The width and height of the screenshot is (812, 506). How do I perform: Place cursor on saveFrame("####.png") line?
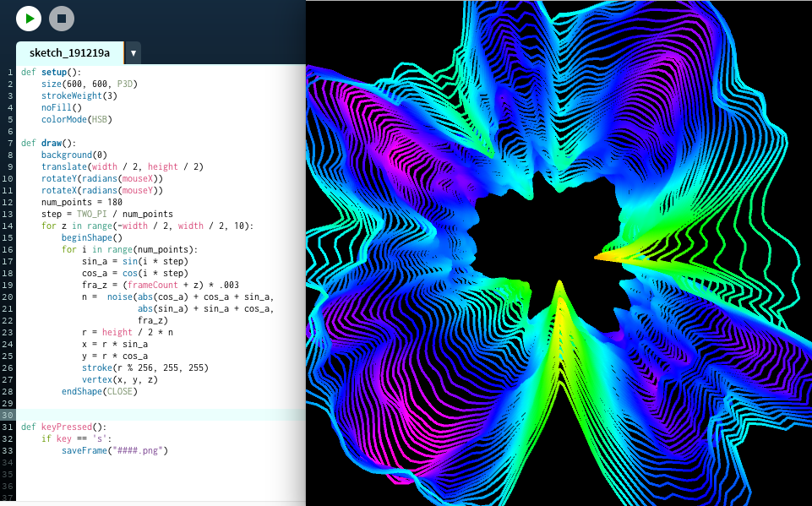click(x=114, y=451)
